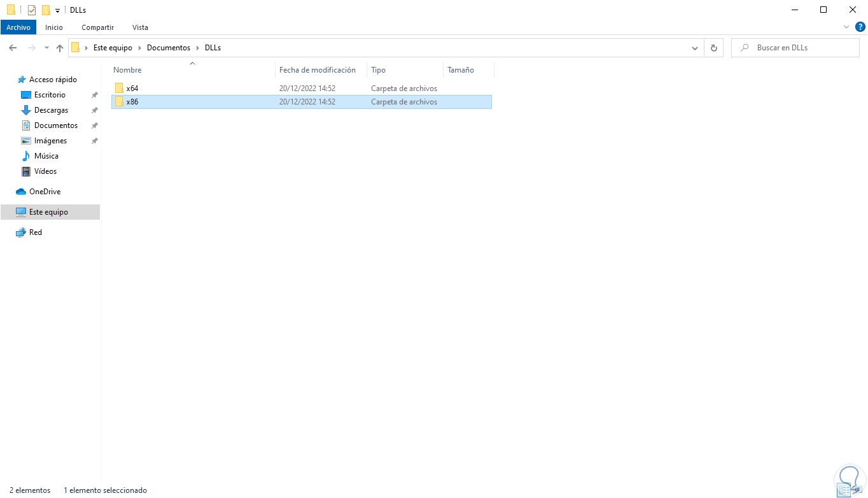The width and height of the screenshot is (868, 498).
Task: Open the Compartir ribbon tab
Action: pyautogui.click(x=97, y=27)
